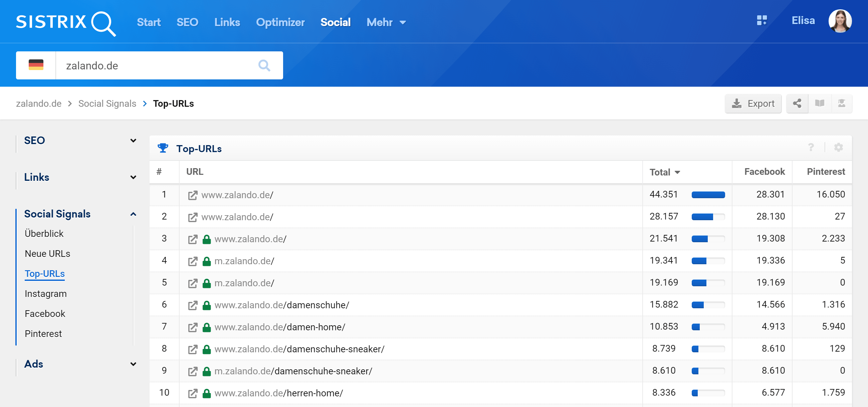Viewport: 868px width, 407px height.
Task: Collapse the Social Signals sidebar section
Action: [x=133, y=214]
